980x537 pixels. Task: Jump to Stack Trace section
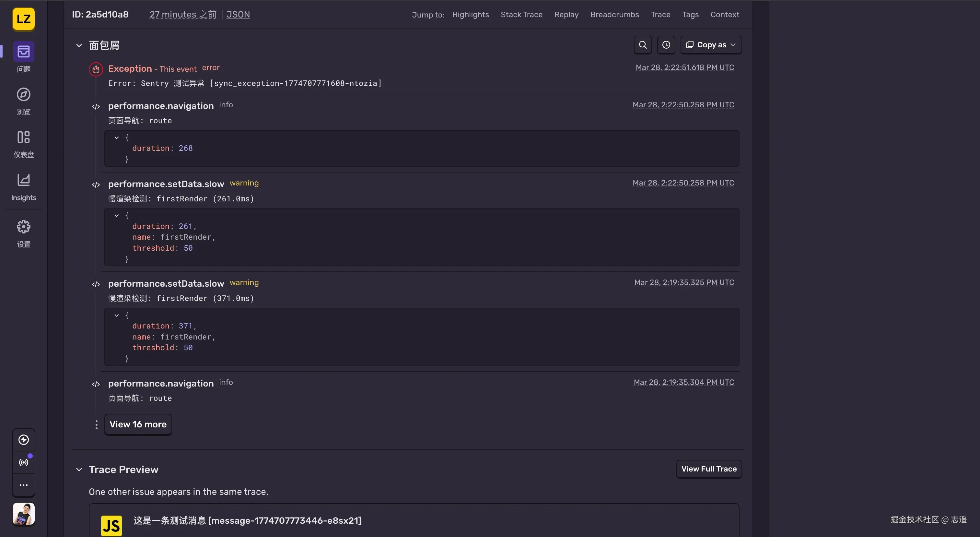[521, 15]
